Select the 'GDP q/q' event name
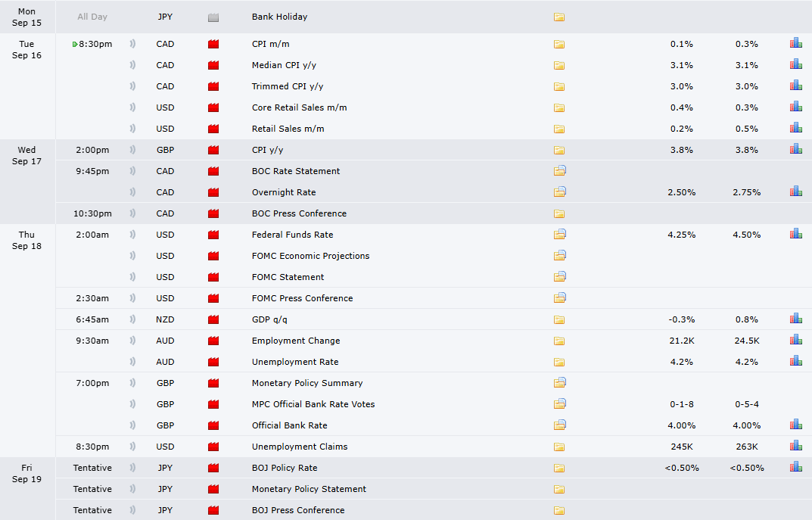This screenshot has height=520, width=812. [x=269, y=319]
